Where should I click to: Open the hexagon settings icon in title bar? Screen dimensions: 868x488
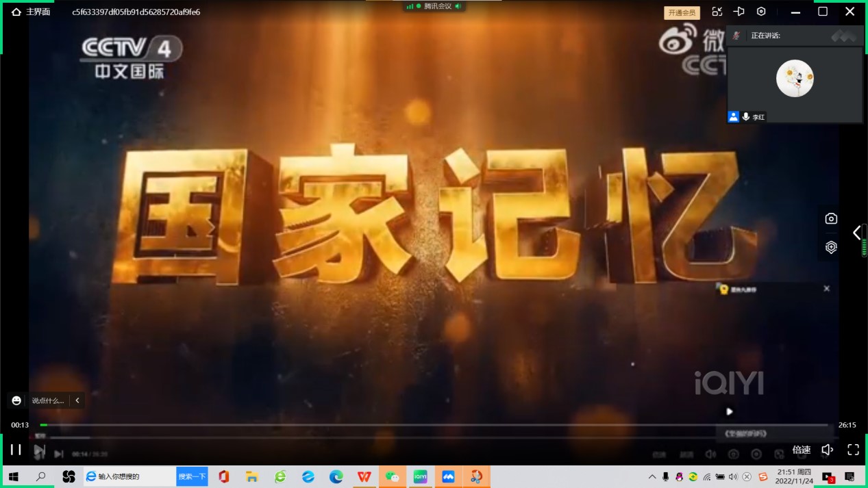pos(761,12)
